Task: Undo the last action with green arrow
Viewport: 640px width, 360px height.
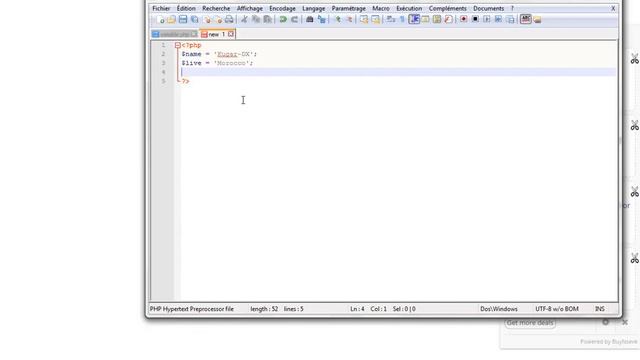Action: pyautogui.click(x=283, y=19)
